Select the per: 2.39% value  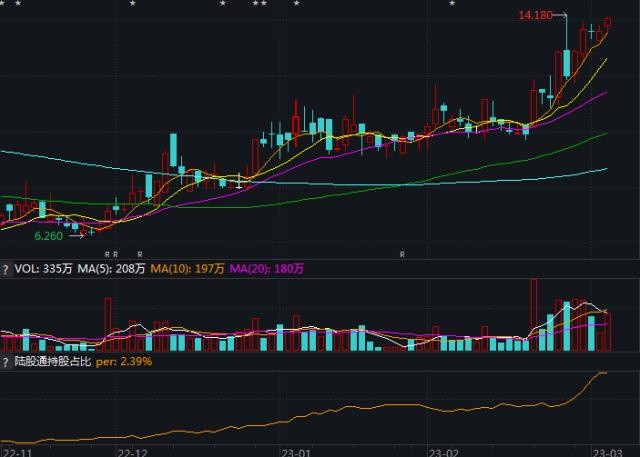click(124, 362)
